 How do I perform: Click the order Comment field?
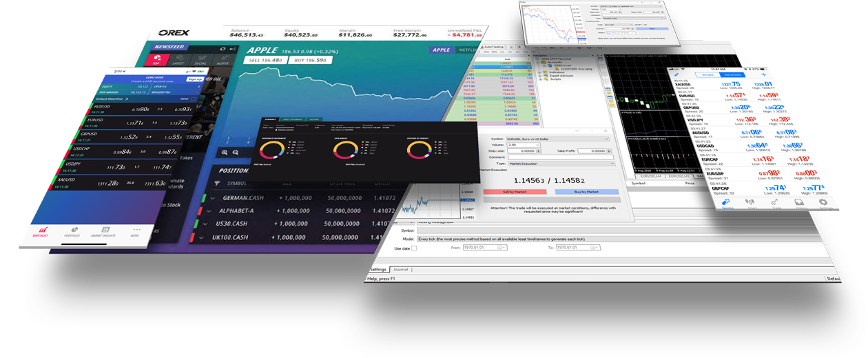(561, 157)
